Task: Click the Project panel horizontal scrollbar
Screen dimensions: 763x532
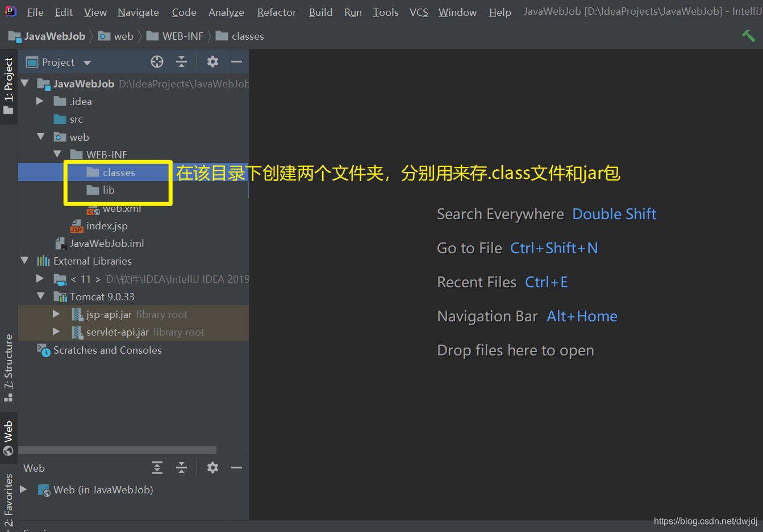Action: point(118,450)
